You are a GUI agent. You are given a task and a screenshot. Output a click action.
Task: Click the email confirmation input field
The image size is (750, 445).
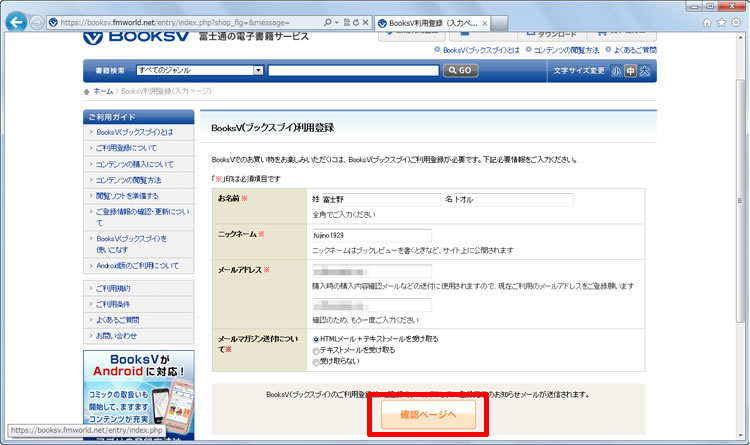pos(372,305)
